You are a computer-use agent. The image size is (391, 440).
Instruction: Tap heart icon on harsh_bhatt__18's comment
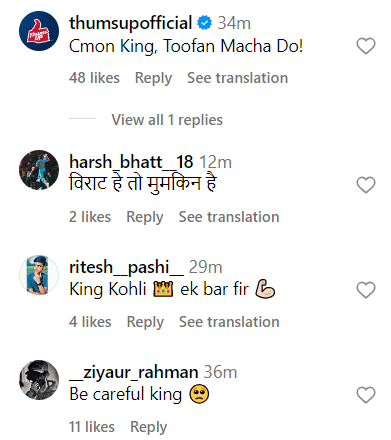[366, 185]
